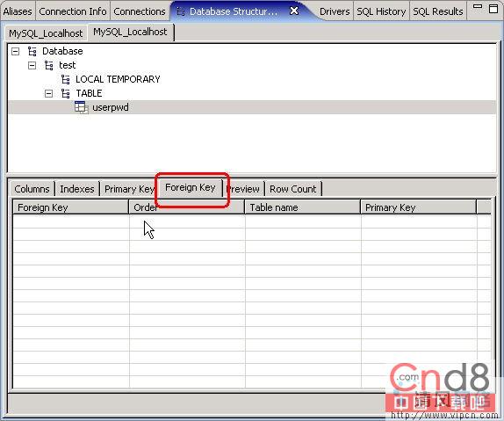Click the Database Structure view tab icon
The image size is (504, 421).
(x=181, y=12)
